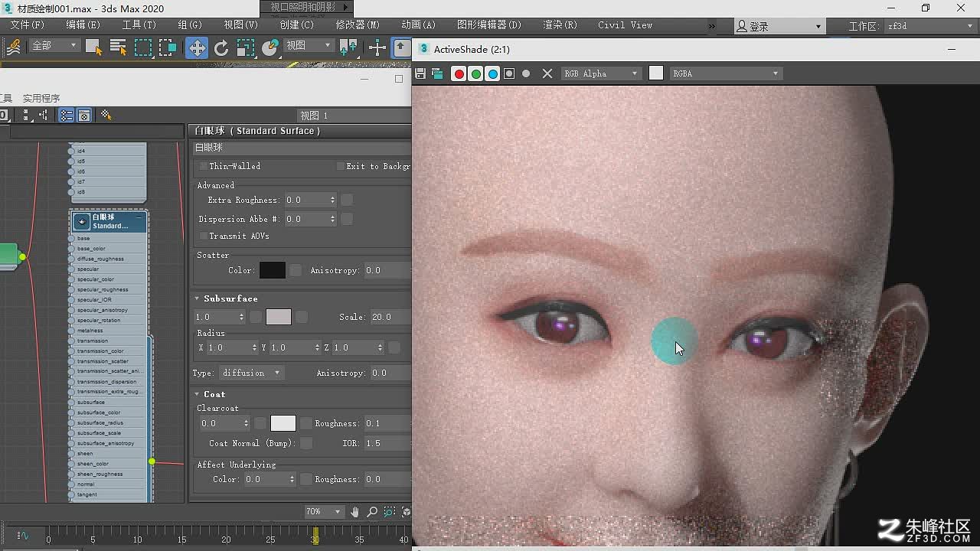Click the white color swatch in ActiveShade toolbar
This screenshot has height=551, width=980.
656,73
